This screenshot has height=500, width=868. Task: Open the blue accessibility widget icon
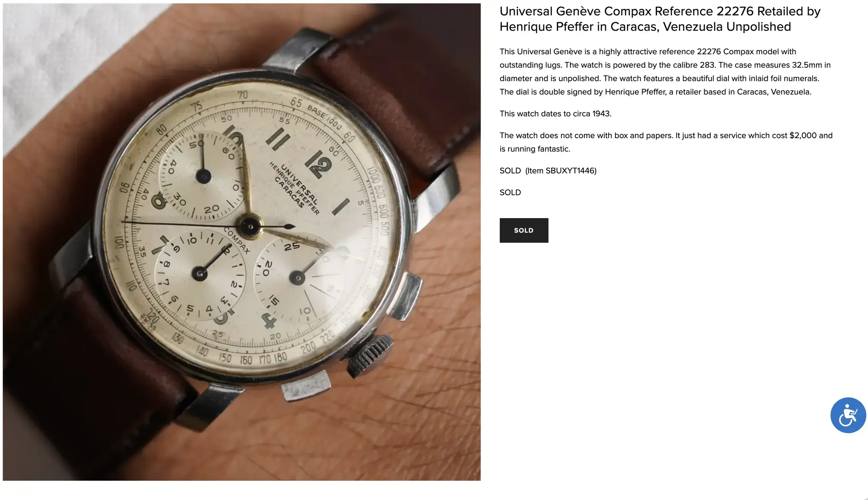[x=848, y=415]
